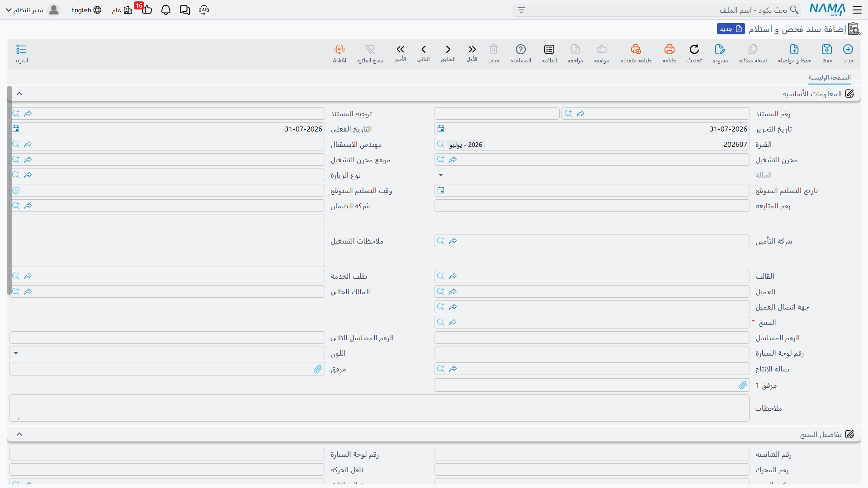This screenshot has width=868, height=488.
Task: Click the الرقم المسلسل input field
Action: tap(592, 338)
